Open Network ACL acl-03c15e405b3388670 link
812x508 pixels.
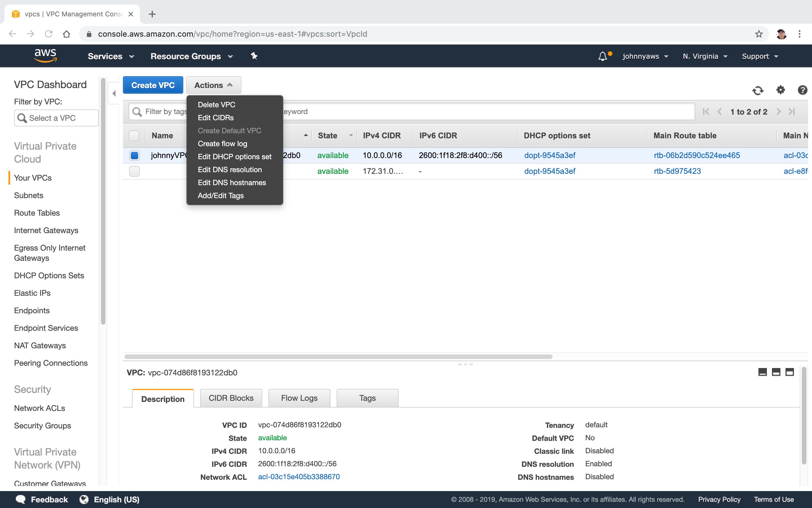[299, 477]
